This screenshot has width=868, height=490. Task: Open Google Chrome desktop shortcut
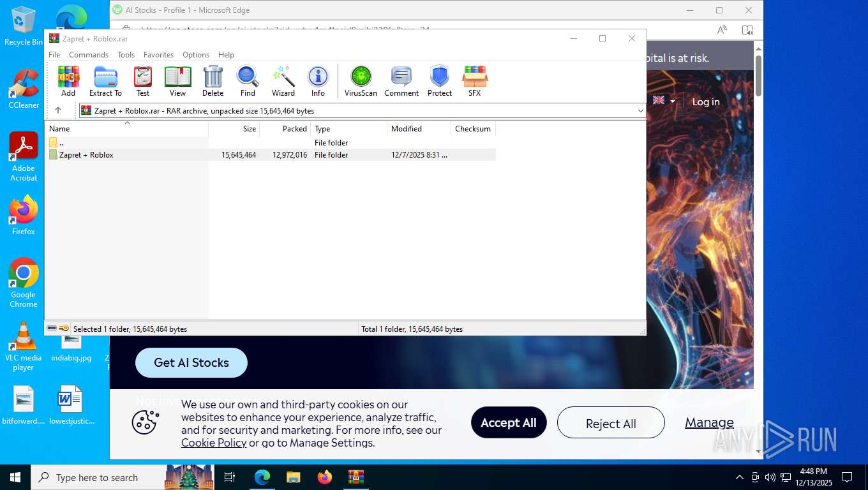pyautogui.click(x=24, y=283)
